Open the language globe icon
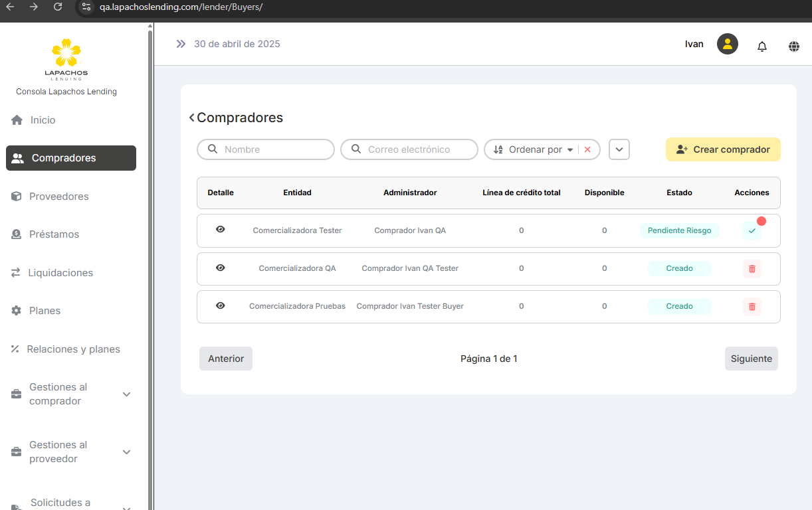This screenshot has width=812, height=510. pyautogui.click(x=793, y=46)
